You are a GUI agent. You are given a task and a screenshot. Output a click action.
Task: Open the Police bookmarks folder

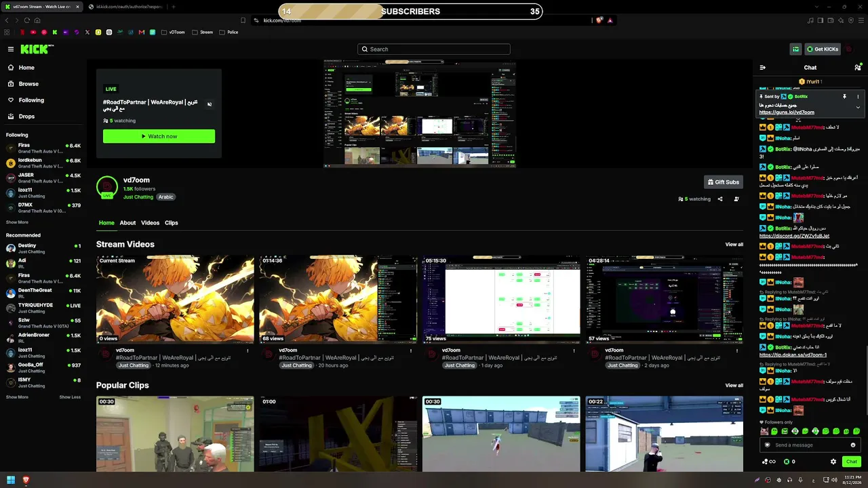click(x=229, y=32)
